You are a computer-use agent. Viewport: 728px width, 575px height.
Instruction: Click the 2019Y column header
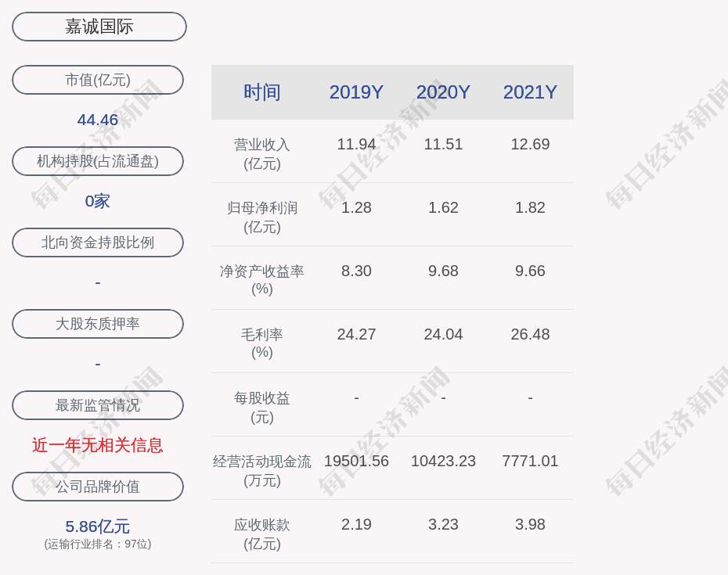pyautogui.click(x=356, y=92)
